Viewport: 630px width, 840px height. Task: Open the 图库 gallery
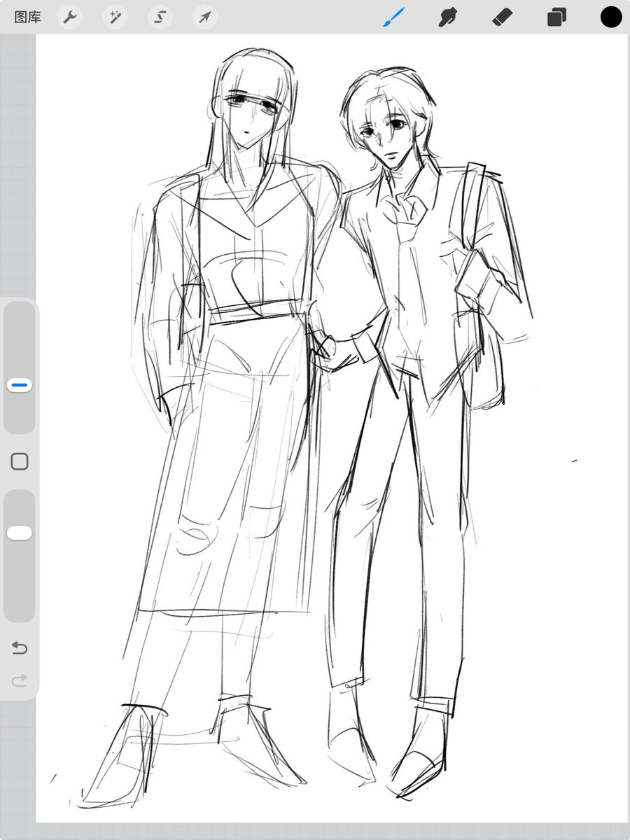pyautogui.click(x=27, y=17)
